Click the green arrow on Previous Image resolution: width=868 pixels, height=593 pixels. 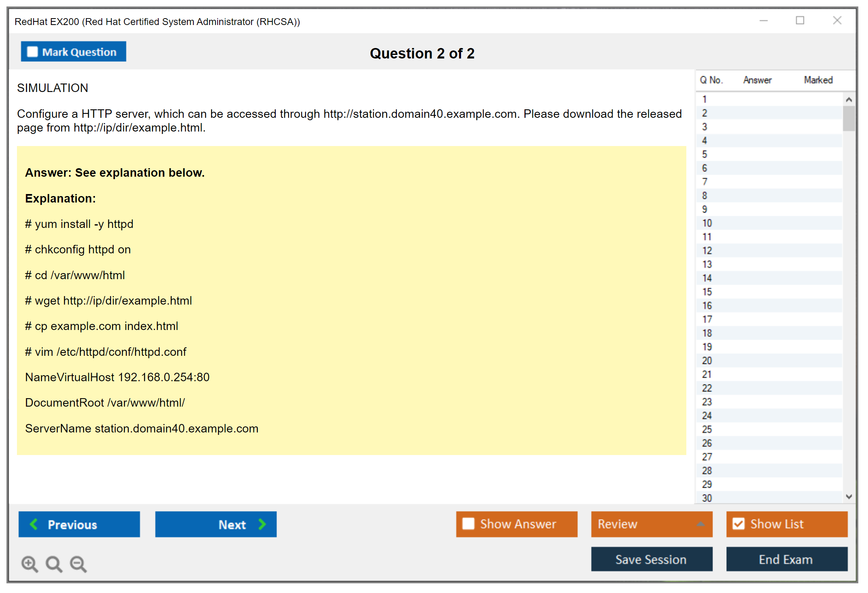[34, 524]
